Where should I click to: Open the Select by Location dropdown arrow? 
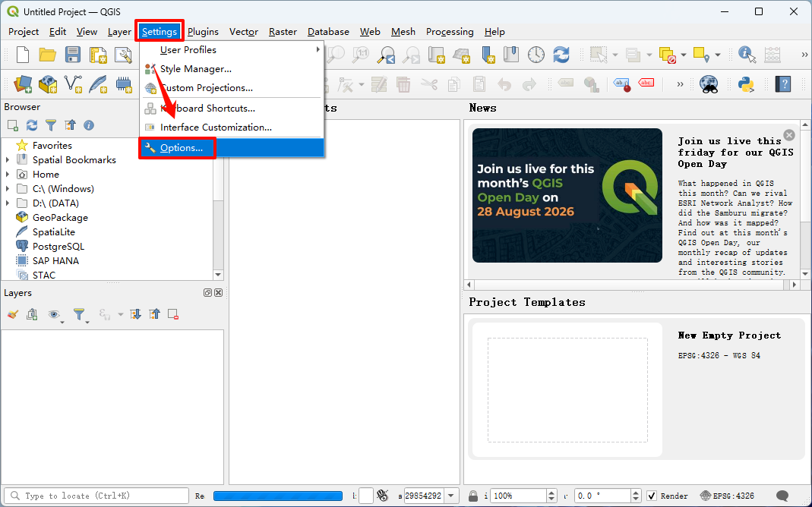click(718, 55)
